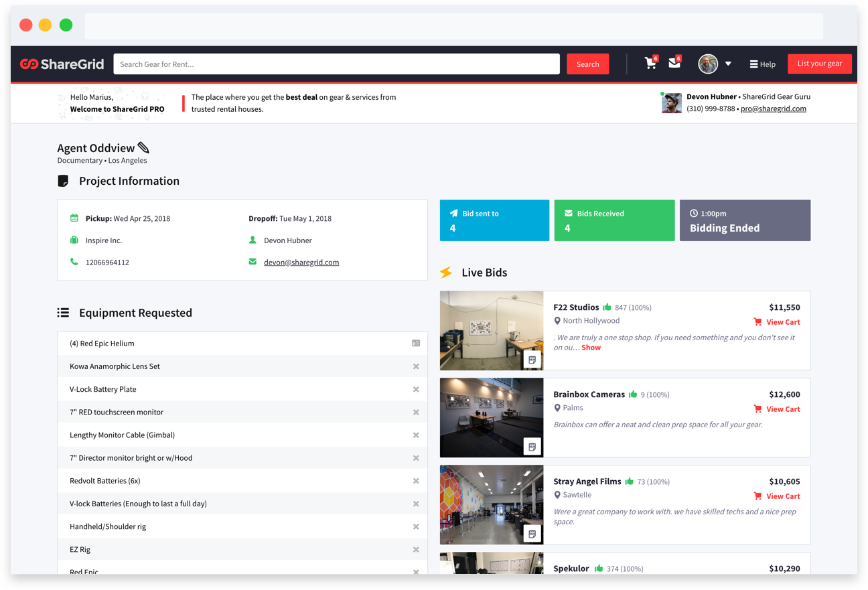View Cart for F22 Studios bid
This screenshot has height=590, width=868.
click(x=777, y=322)
